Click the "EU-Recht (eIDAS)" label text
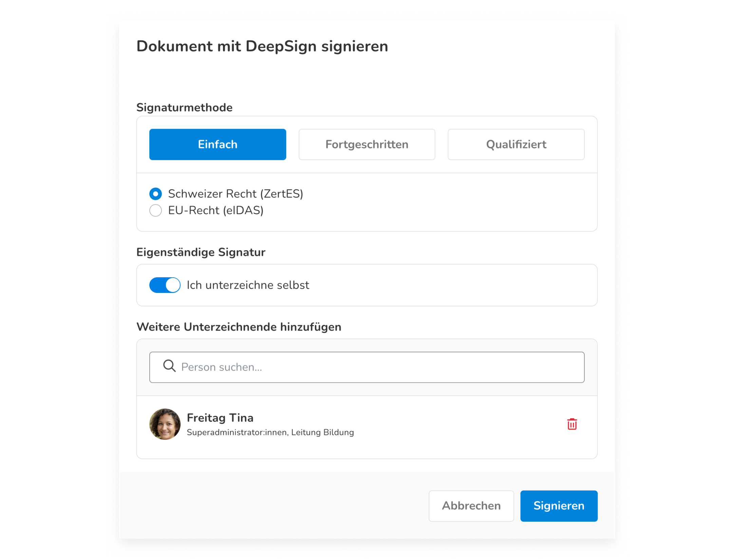The image size is (733, 560). 216,210
